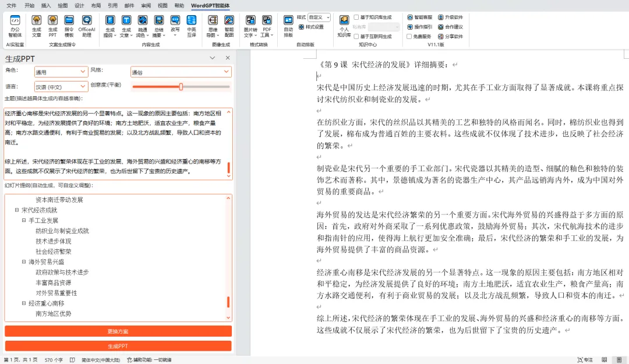Screen dimensions: 629x364
Task: Close the 生成PPT side pane
Action: click(228, 58)
